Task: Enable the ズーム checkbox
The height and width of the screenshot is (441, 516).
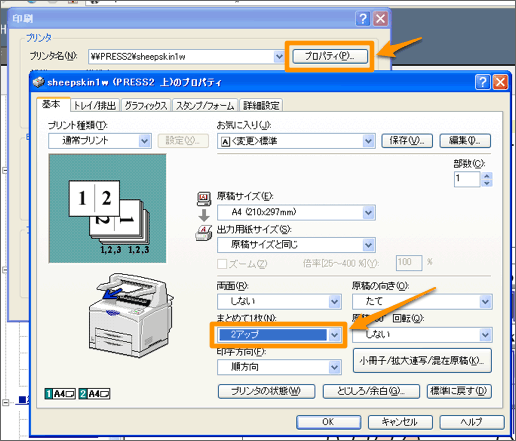Action: pyautogui.click(x=222, y=264)
